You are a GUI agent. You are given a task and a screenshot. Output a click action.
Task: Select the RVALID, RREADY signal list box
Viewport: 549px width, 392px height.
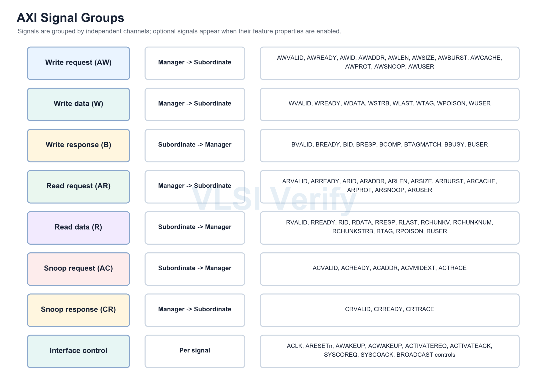(x=390, y=228)
